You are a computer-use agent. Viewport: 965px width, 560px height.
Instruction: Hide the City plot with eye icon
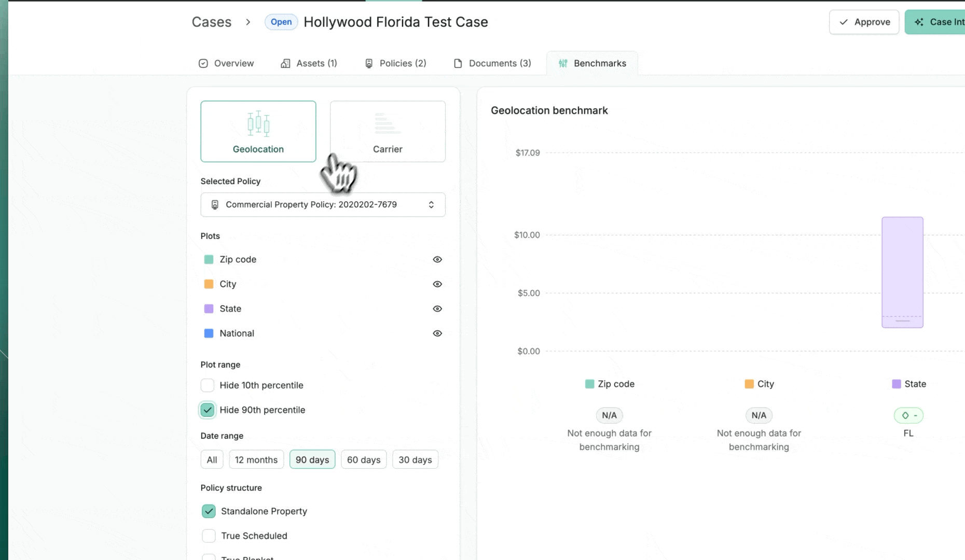(437, 284)
